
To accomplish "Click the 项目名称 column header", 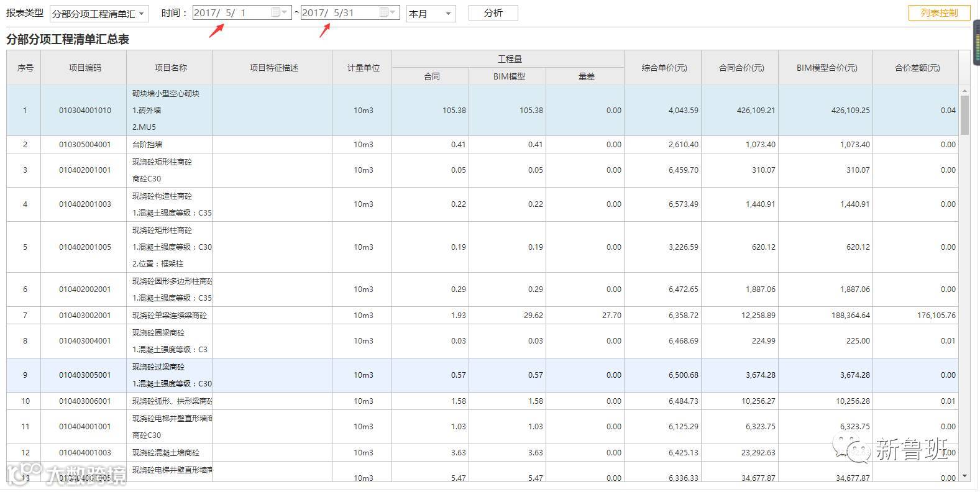I will [x=170, y=68].
